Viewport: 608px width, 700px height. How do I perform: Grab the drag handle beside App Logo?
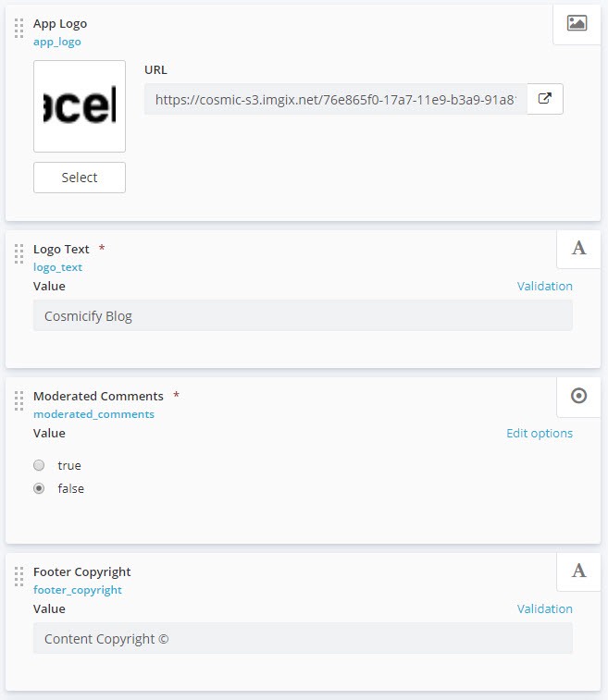pos(19,29)
